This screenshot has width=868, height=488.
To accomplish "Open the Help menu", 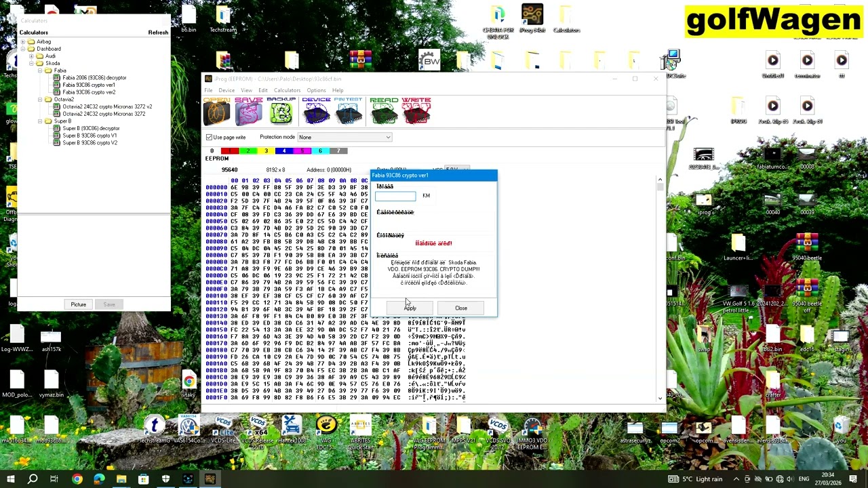I will [x=338, y=90].
